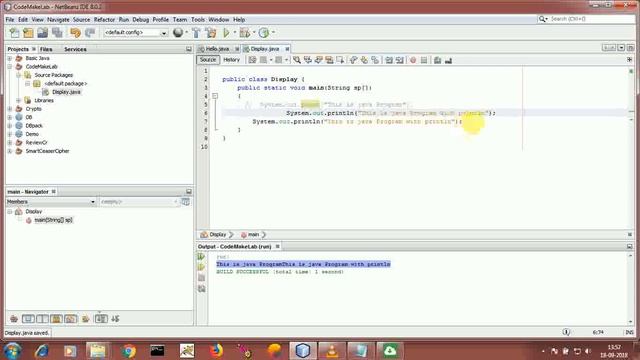Open the Refactor menu

click(x=104, y=20)
